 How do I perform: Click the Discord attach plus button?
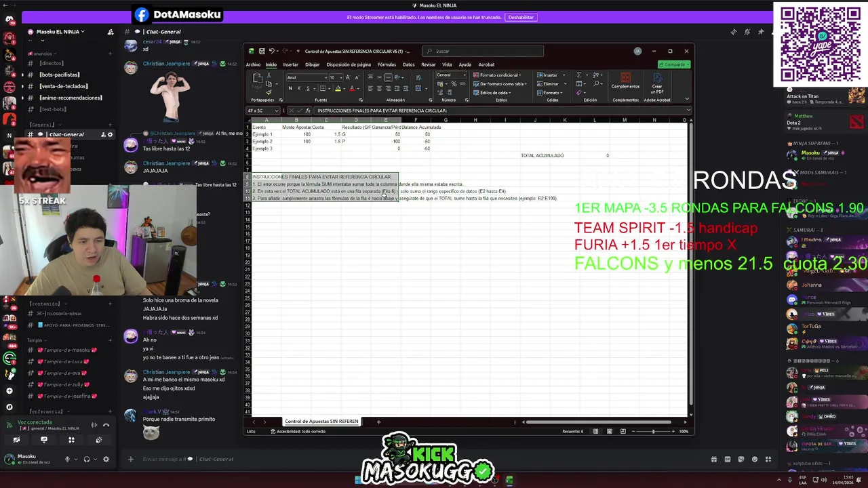(x=131, y=459)
